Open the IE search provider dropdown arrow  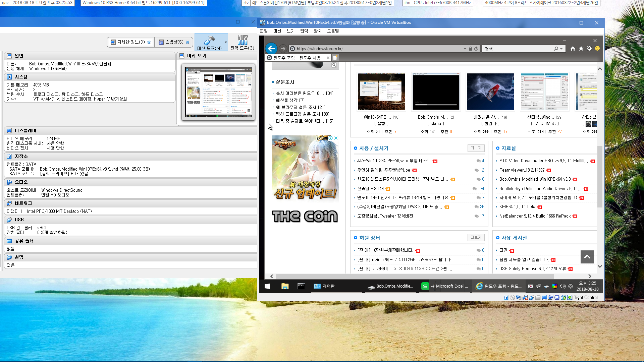click(x=561, y=49)
